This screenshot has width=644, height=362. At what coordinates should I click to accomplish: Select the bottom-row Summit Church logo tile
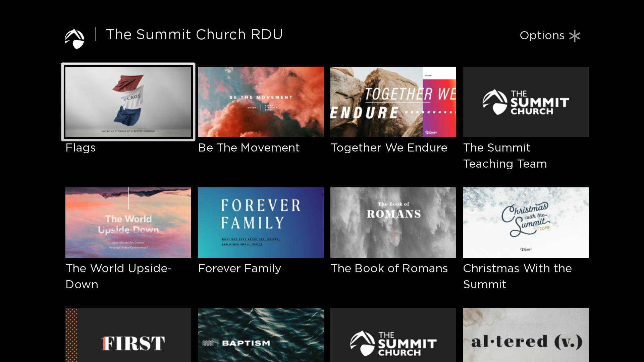[x=393, y=335]
